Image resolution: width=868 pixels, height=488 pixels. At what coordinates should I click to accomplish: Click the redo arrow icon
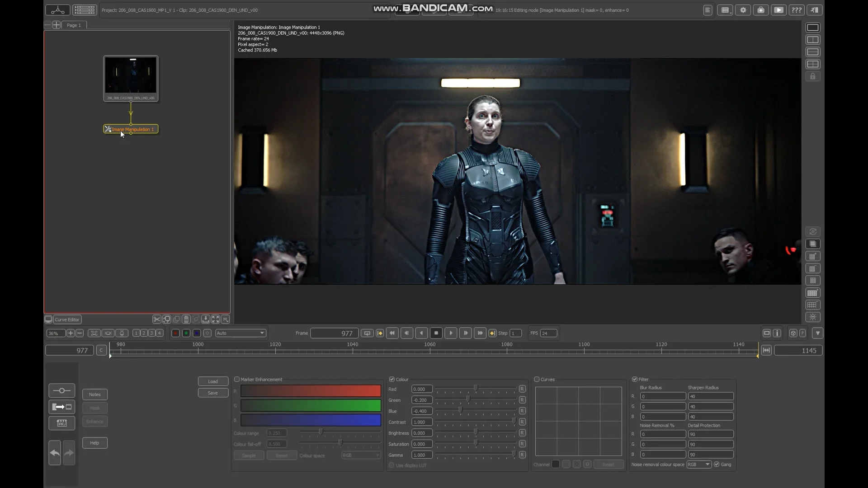click(x=69, y=453)
